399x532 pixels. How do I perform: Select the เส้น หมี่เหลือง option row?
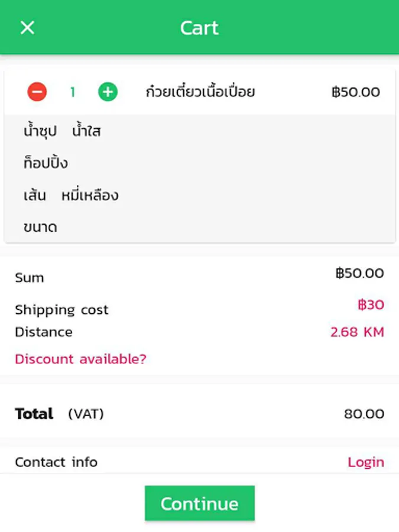pos(200,195)
